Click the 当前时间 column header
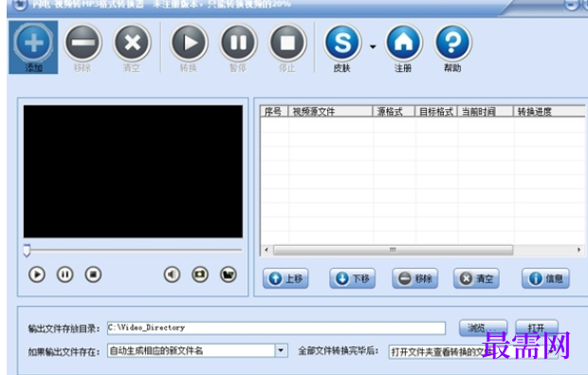 point(486,111)
